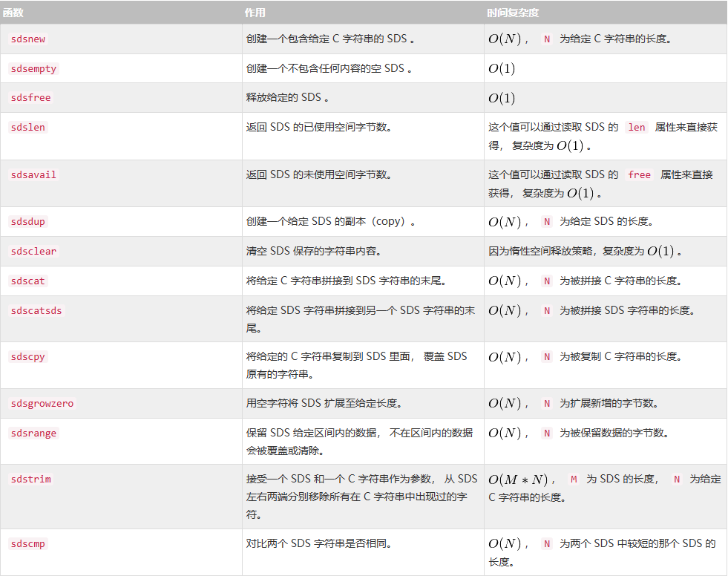Click the 时间复杂度 column header
Image resolution: width=728 pixels, height=576 pixels.
(x=513, y=13)
